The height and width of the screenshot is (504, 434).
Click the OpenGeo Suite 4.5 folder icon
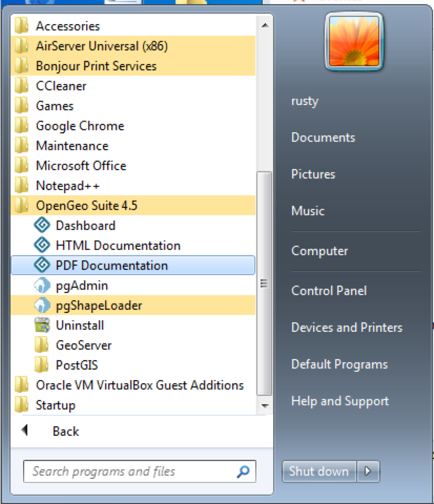(22, 205)
